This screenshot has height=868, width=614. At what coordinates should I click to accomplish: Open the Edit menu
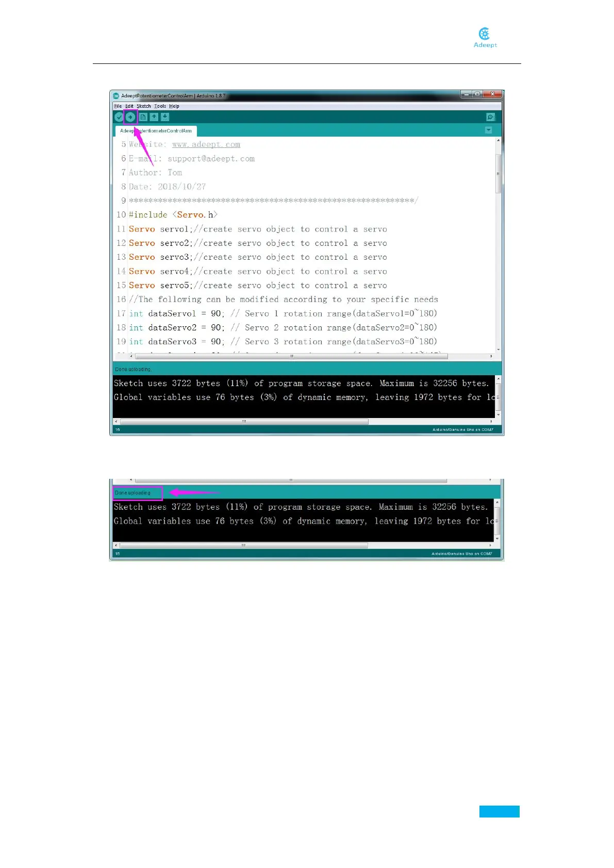(x=129, y=106)
